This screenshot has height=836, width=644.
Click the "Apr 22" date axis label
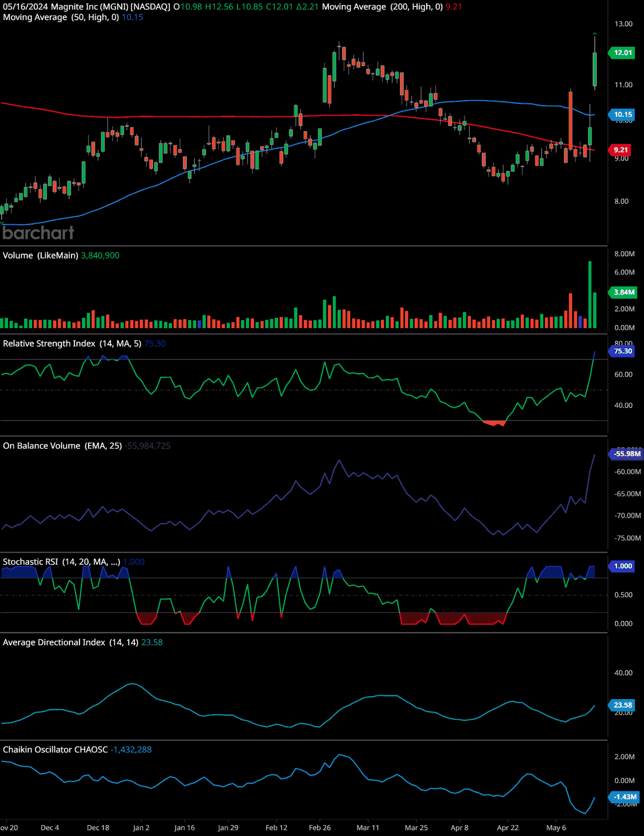click(x=508, y=828)
